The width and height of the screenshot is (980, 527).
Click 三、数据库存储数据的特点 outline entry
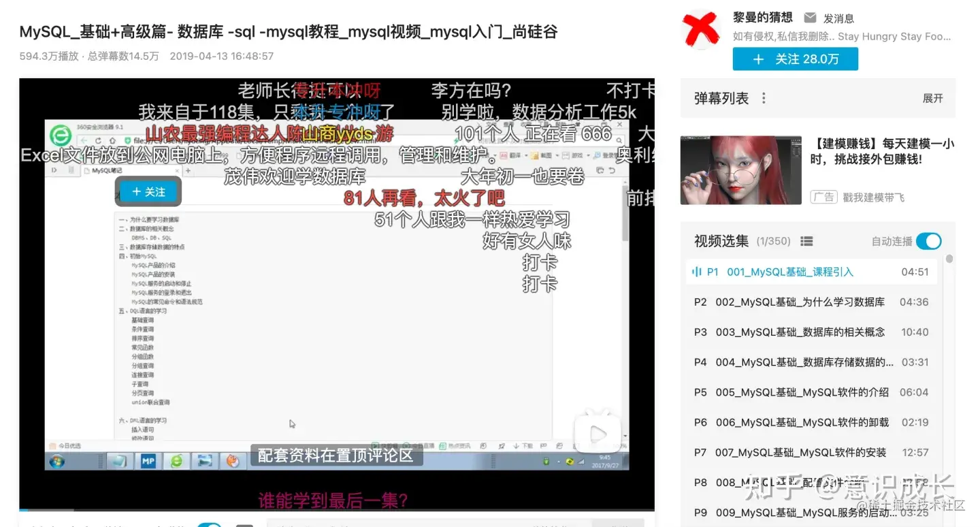coord(152,247)
